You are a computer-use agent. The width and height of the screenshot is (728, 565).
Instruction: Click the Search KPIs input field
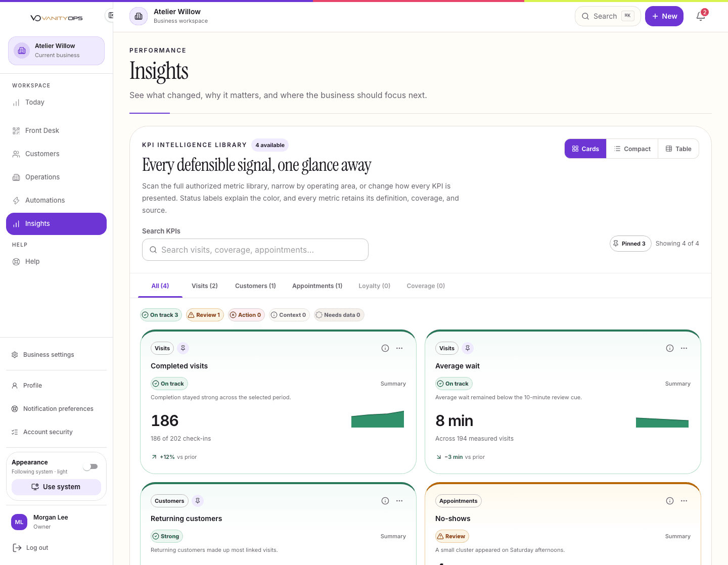[x=255, y=250]
